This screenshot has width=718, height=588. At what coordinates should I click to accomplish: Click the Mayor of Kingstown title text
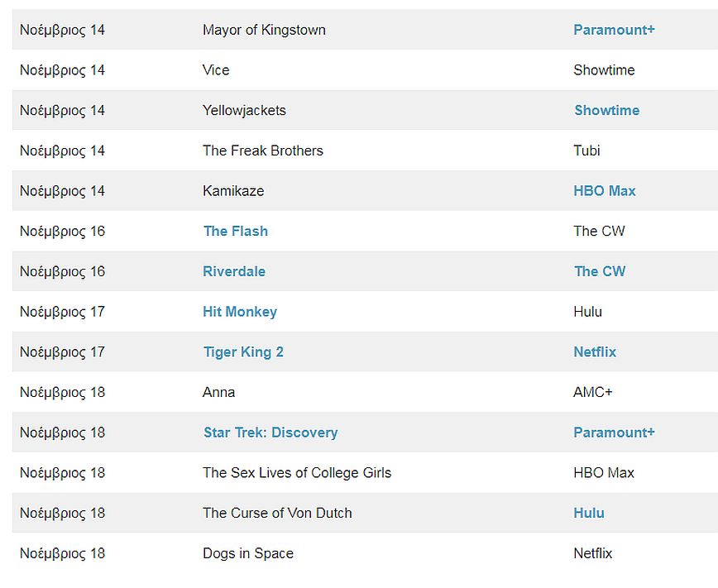pos(264,30)
